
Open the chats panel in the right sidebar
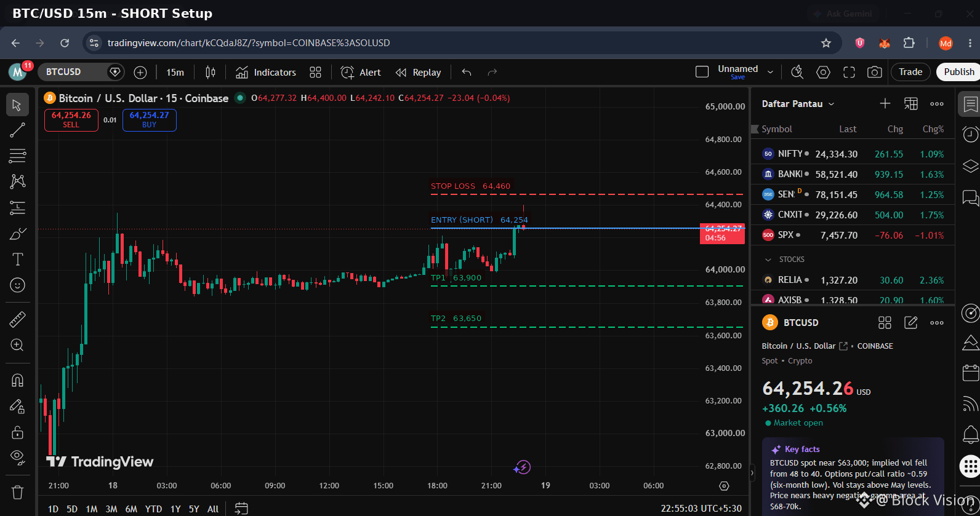coord(970,197)
